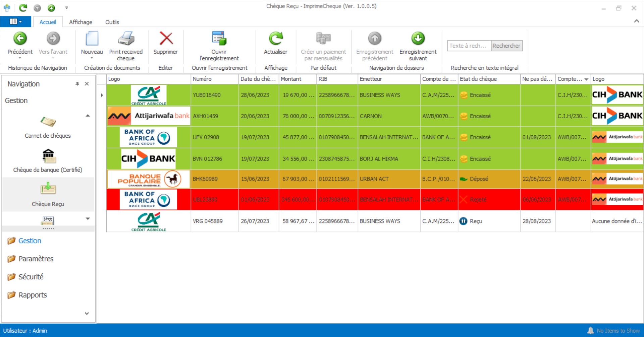Image resolution: width=644 pixels, height=337 pixels.
Task: Sort by the Montant column header
Action: coord(298,79)
